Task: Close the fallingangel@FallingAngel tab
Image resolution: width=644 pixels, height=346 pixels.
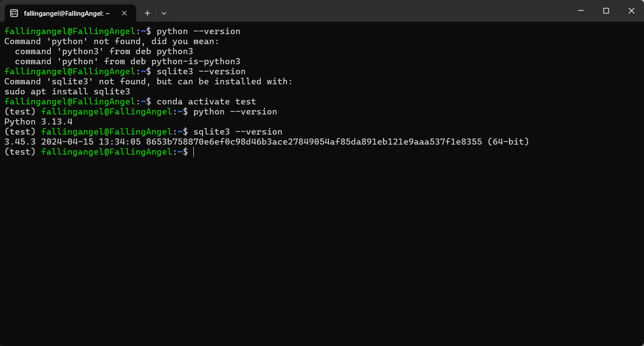Action: 124,13
